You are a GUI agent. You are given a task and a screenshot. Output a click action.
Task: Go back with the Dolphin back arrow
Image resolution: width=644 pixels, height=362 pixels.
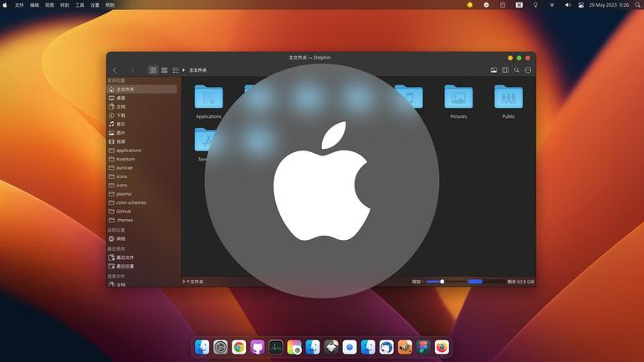[115, 70]
